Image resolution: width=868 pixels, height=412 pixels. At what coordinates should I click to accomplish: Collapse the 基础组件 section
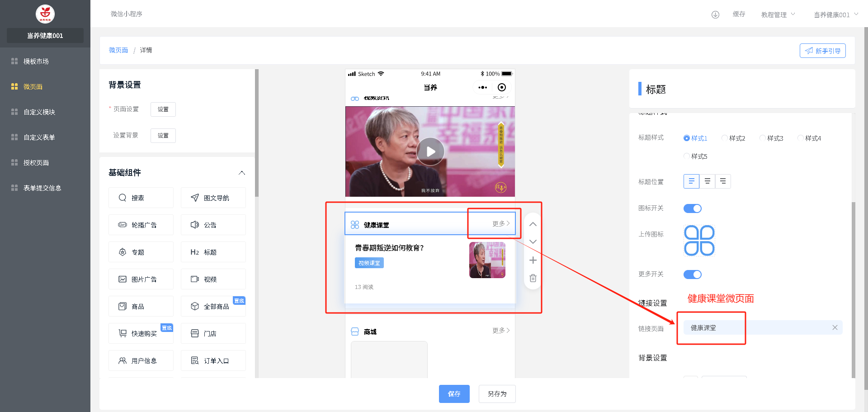pyautogui.click(x=242, y=173)
